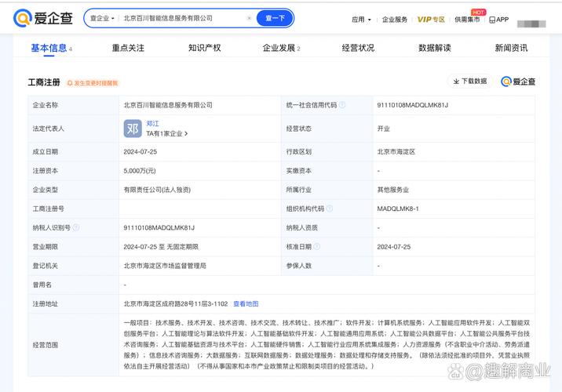
Task: Click the APP download icon
Action: [x=499, y=20]
